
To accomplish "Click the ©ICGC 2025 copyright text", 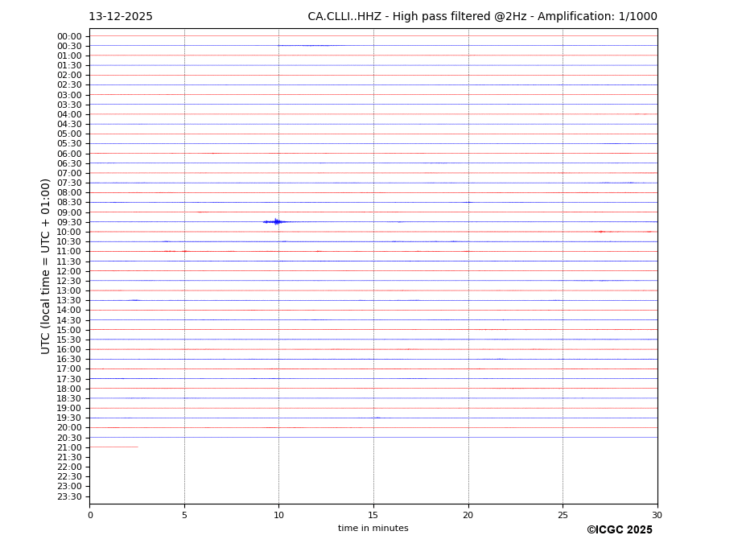I will pyautogui.click(x=619, y=529).
